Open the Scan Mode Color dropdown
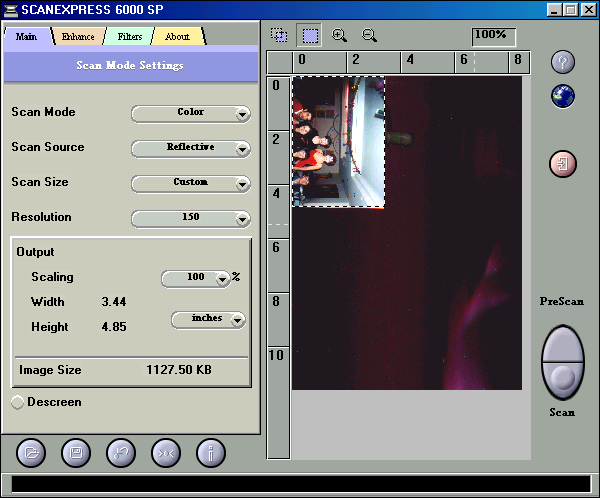The image size is (600, 498). coord(191,114)
